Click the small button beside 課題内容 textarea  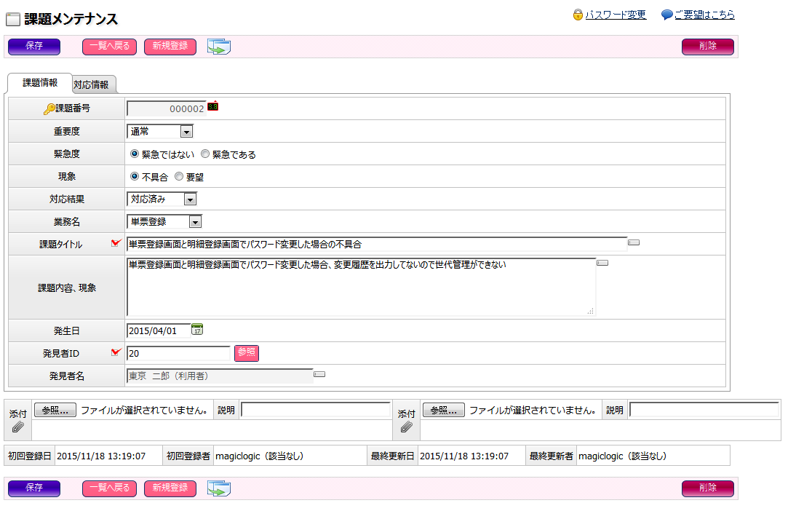click(602, 263)
